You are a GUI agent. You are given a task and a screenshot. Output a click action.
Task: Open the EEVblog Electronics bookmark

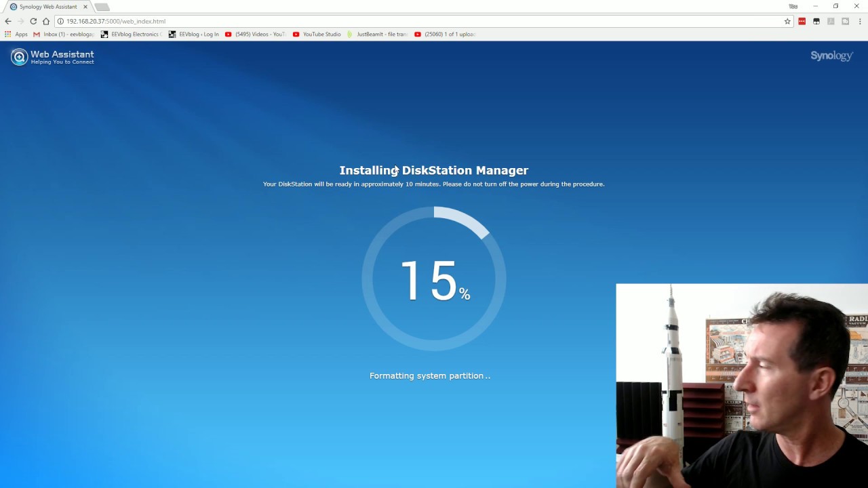[131, 34]
